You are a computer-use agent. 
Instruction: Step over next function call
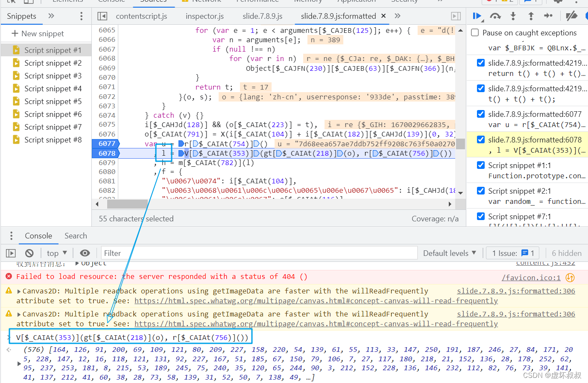point(495,16)
